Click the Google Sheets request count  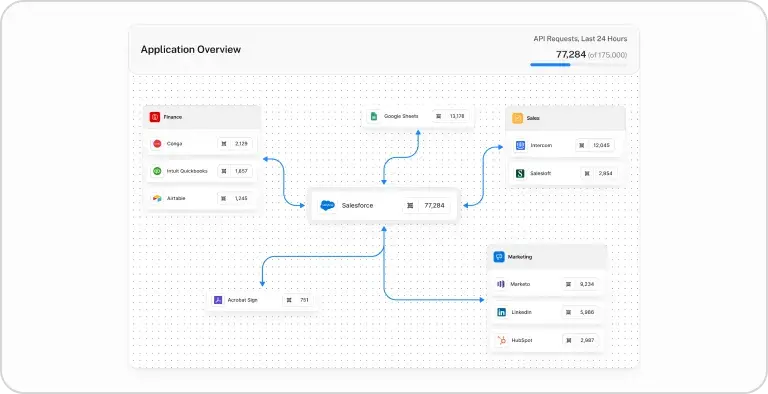[x=457, y=116]
